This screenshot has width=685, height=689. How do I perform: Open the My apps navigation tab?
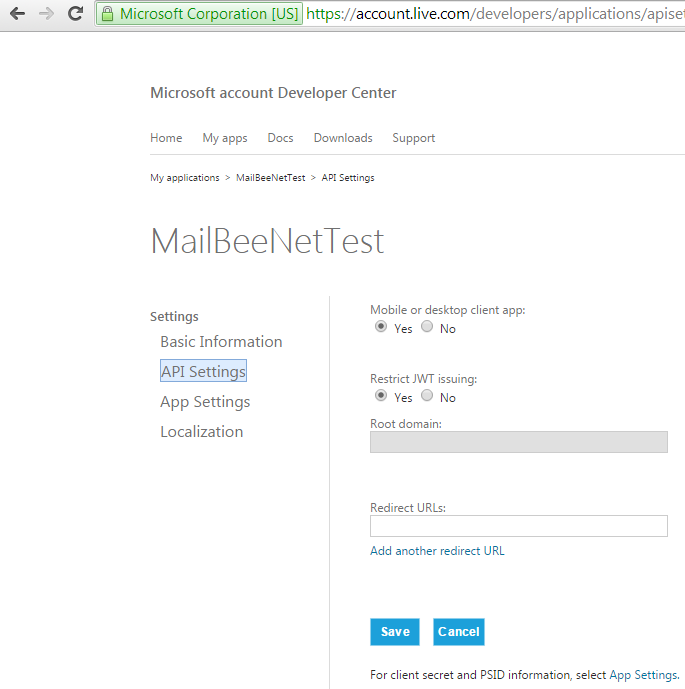pyautogui.click(x=225, y=138)
